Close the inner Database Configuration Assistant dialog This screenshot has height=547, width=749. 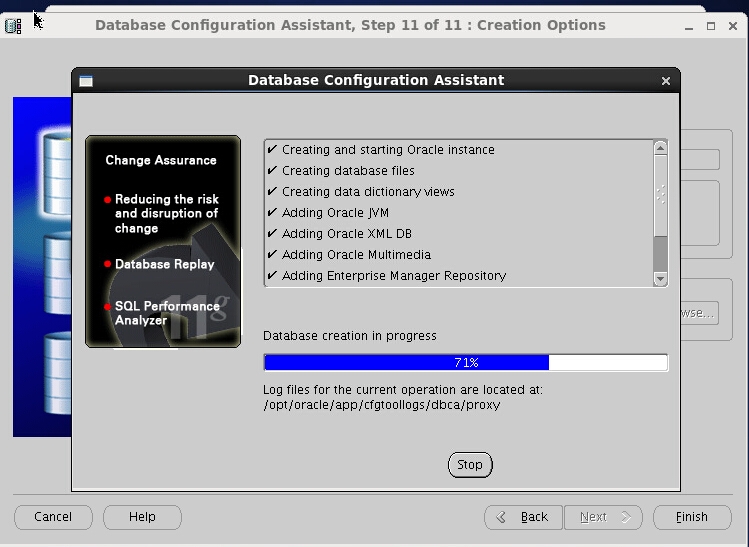pos(666,81)
